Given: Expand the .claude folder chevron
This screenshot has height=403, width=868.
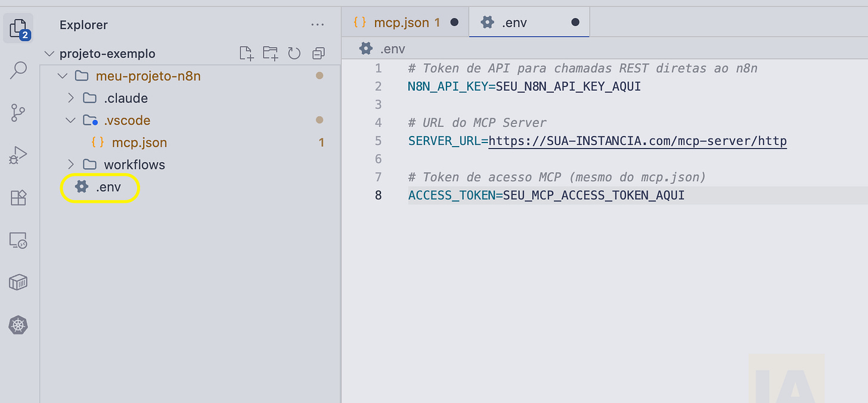Looking at the screenshot, I should (x=71, y=98).
